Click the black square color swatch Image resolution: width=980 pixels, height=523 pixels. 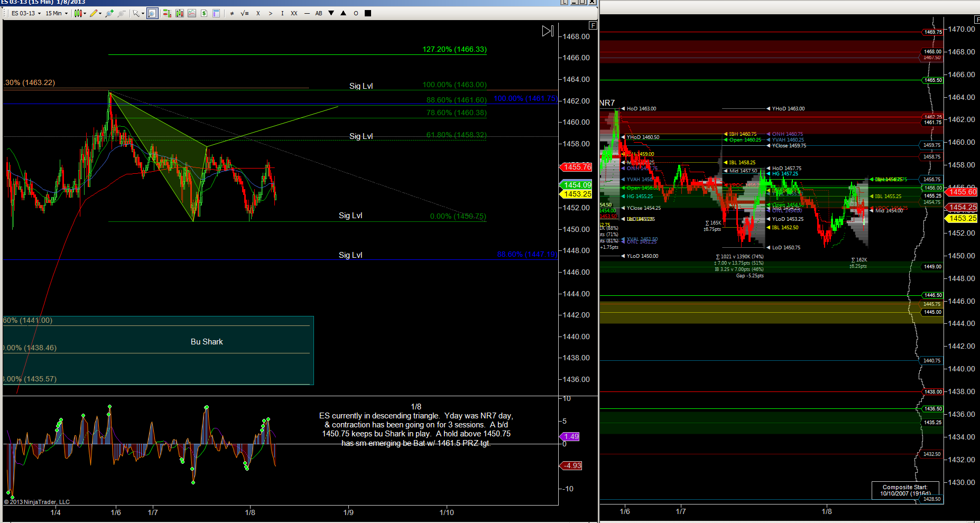click(x=368, y=13)
